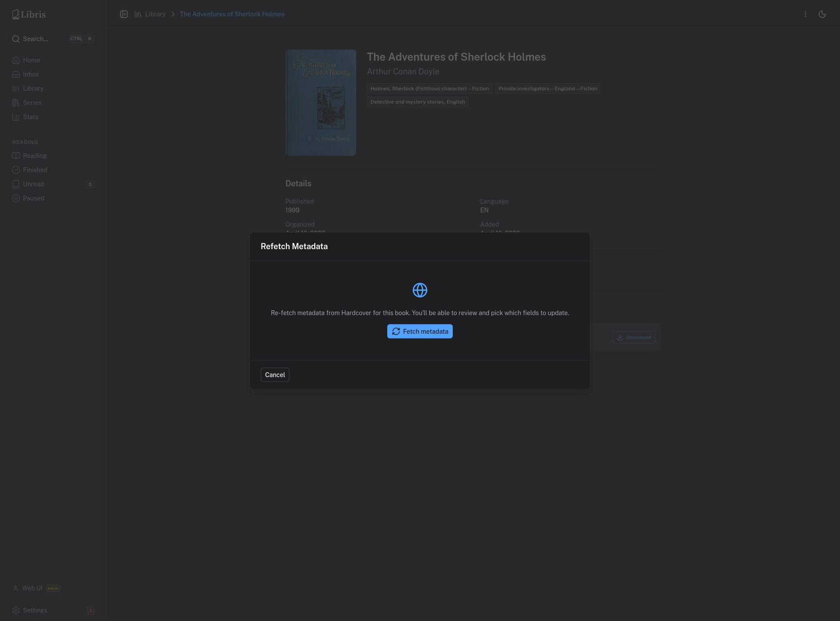Open Library from the sidebar
Viewport: 840px width, 621px height.
tap(53, 89)
